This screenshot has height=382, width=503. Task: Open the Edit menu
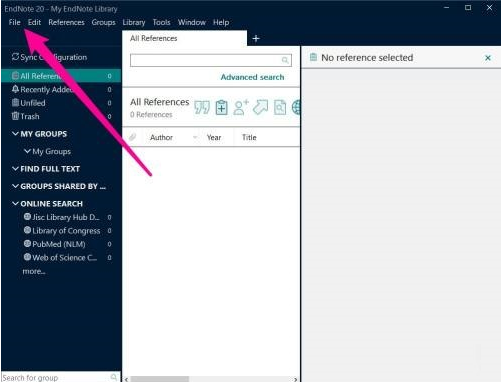(34, 22)
